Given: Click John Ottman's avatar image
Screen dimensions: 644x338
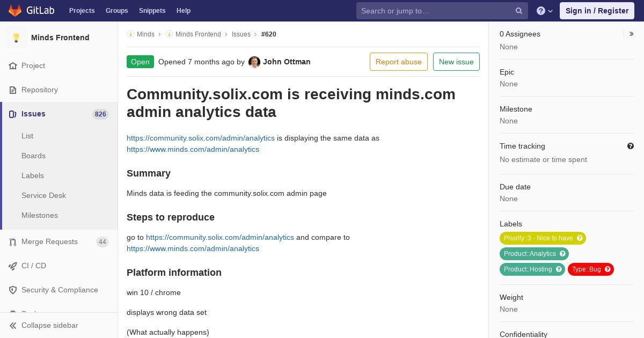Looking at the screenshot, I should (254, 62).
